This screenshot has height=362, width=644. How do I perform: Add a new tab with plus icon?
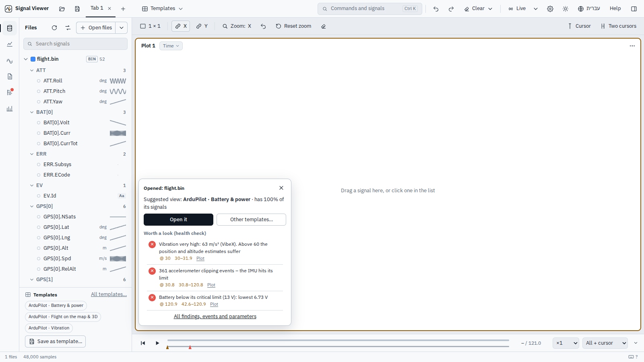[123, 8]
